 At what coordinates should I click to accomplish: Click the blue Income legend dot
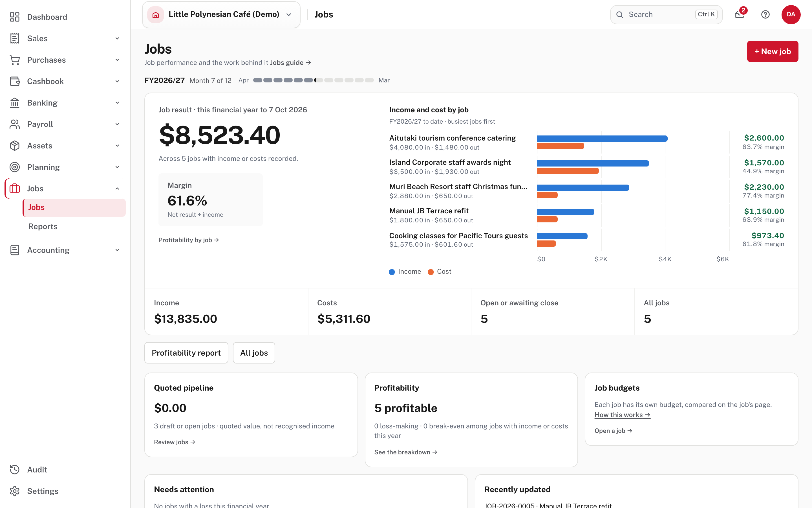(392, 272)
